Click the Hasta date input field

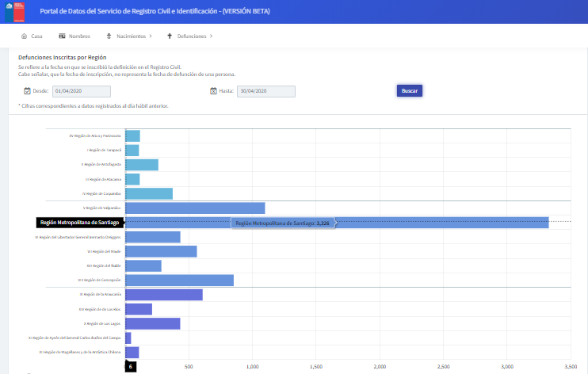(x=265, y=91)
